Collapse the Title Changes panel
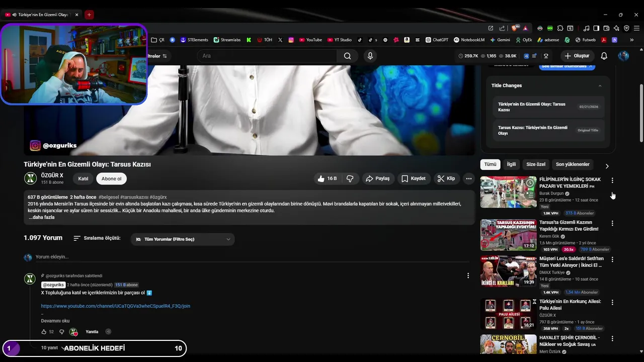644x362 pixels. 600,85
